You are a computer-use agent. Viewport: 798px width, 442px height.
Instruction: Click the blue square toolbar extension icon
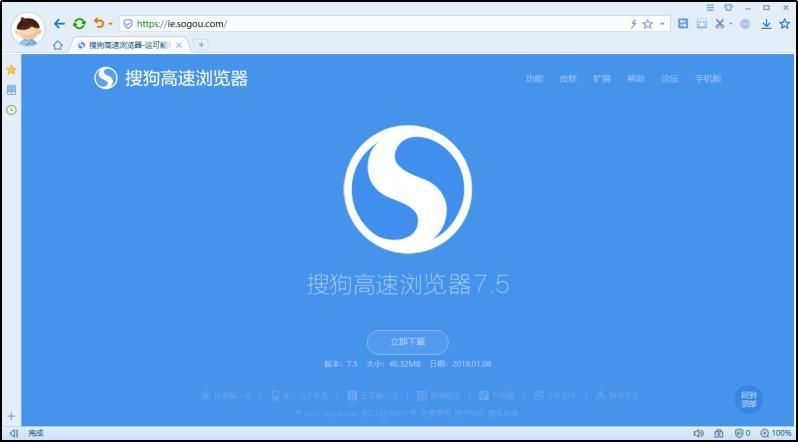(683, 23)
